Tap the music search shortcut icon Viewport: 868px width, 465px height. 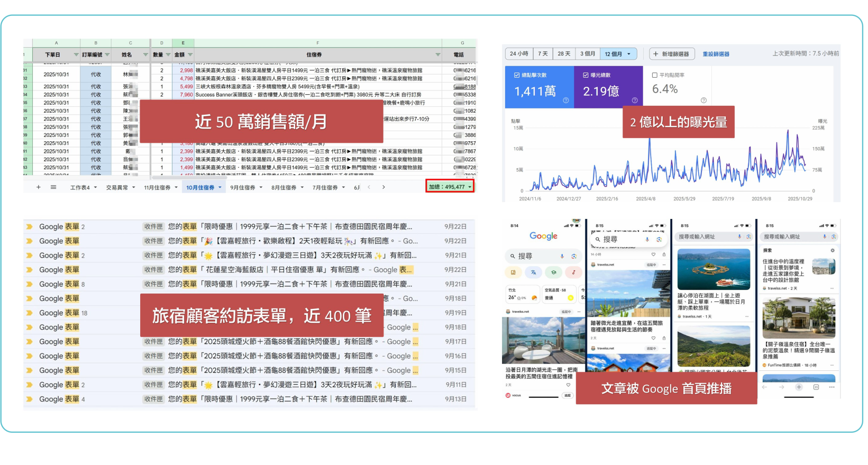[x=573, y=272]
